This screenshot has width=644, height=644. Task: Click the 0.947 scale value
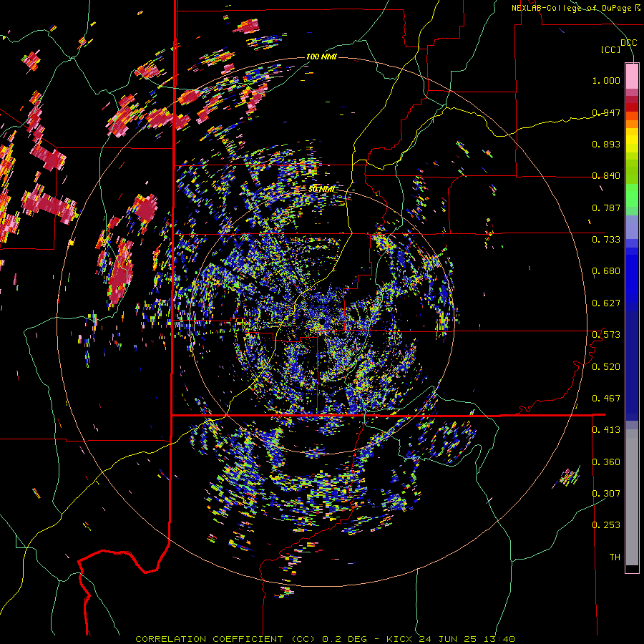coord(606,112)
